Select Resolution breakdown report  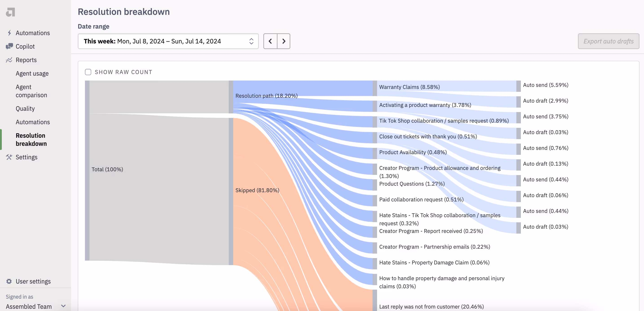(31, 140)
